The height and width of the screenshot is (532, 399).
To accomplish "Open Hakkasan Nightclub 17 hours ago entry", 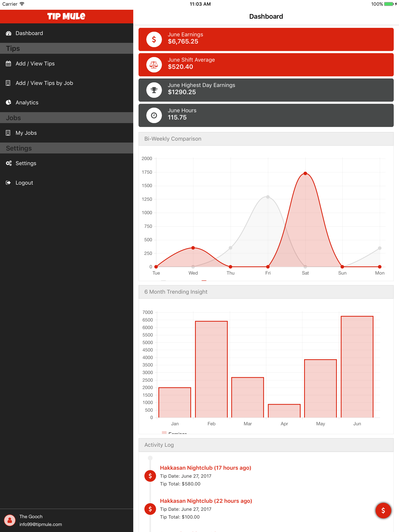I will click(x=206, y=468).
